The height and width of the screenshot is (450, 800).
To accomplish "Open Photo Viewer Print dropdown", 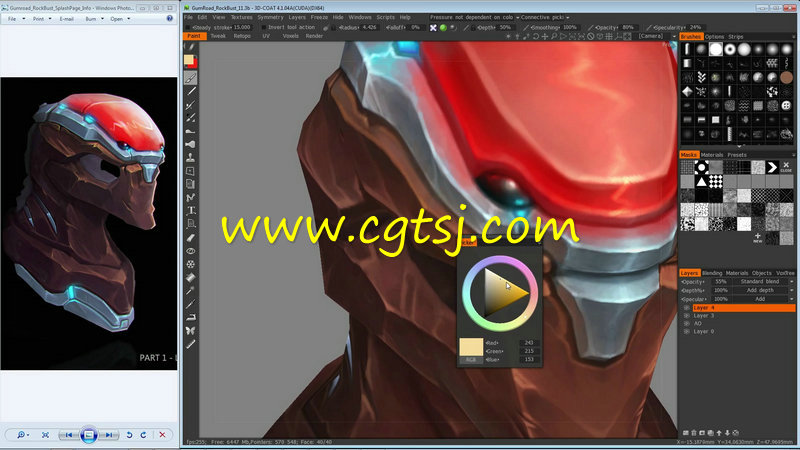I will pyautogui.click(x=42, y=18).
